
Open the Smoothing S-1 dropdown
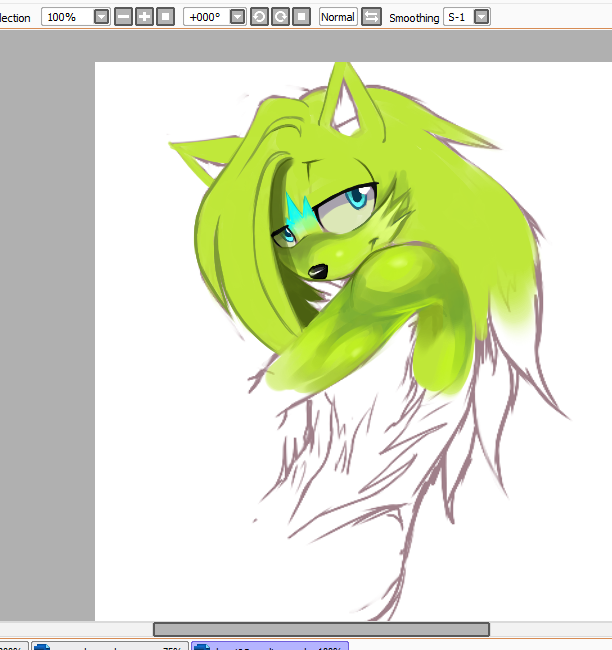click(x=481, y=17)
